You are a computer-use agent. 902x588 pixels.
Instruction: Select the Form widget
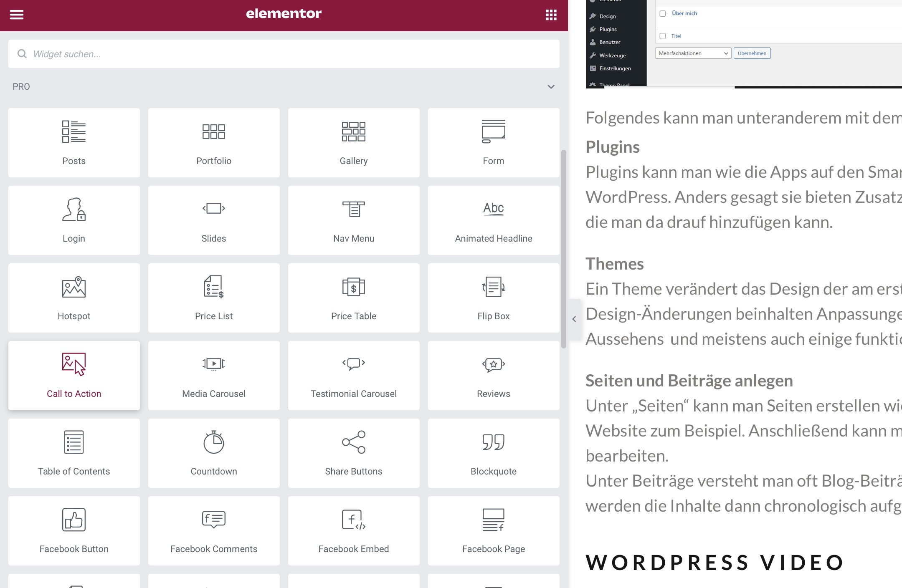tap(494, 143)
